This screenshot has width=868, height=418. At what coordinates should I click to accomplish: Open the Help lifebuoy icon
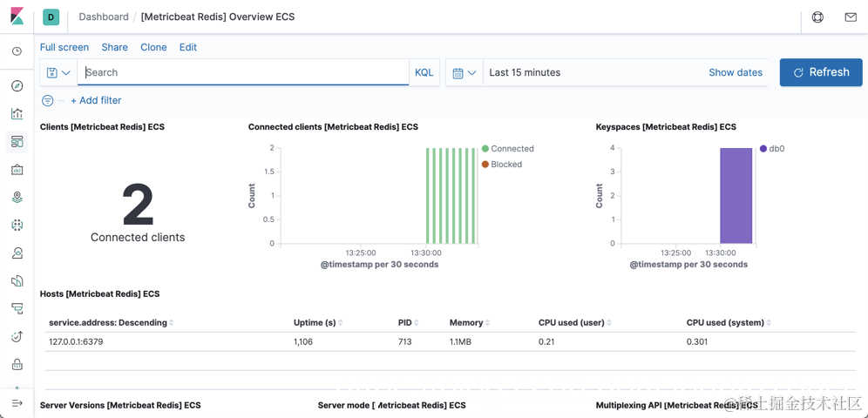pos(817,17)
